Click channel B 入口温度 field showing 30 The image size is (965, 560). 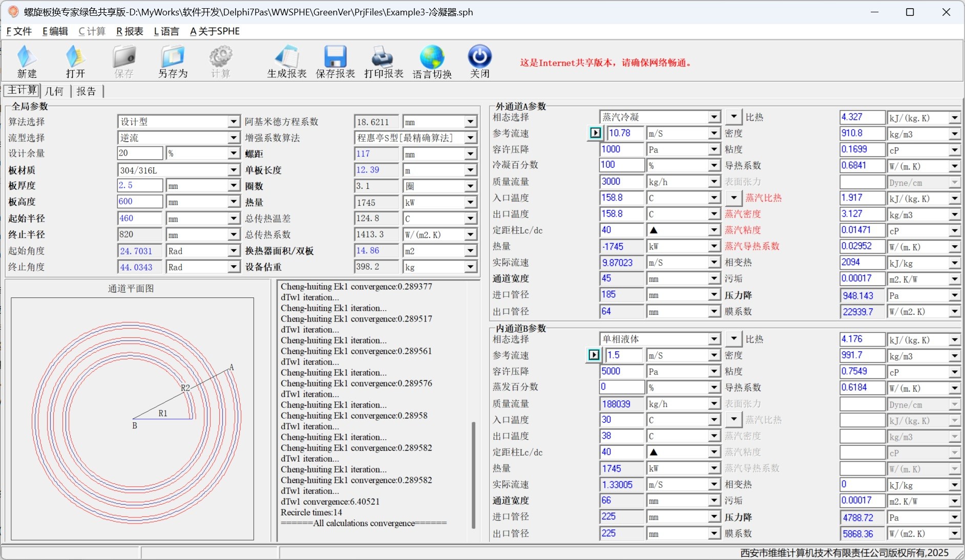pyautogui.click(x=622, y=420)
